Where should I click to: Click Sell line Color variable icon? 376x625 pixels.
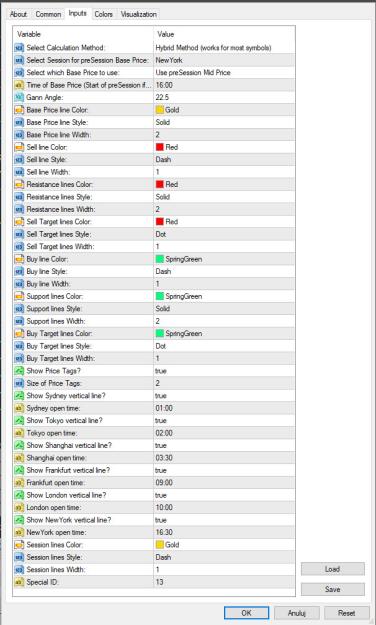(19, 147)
